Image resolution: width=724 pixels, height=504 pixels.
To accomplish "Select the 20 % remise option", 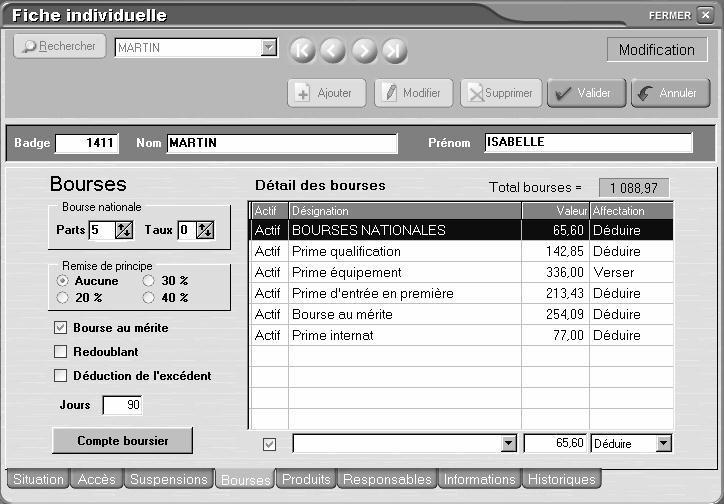I will [62, 298].
